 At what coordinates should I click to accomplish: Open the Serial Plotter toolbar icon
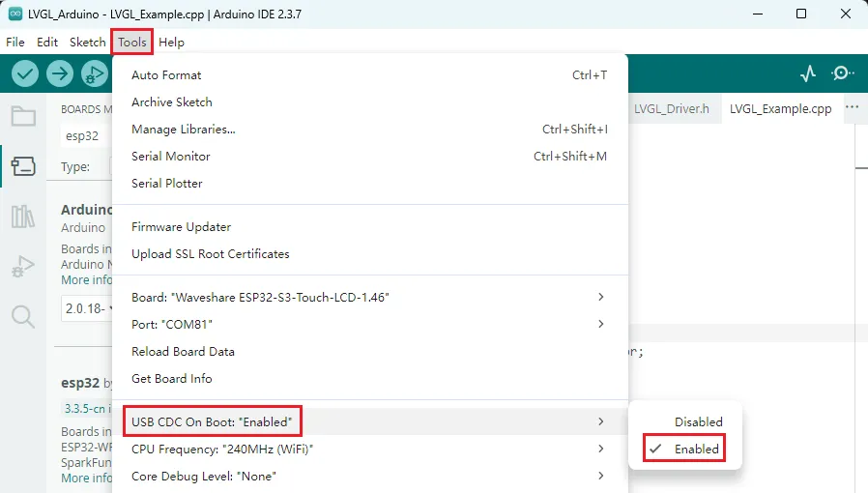808,73
